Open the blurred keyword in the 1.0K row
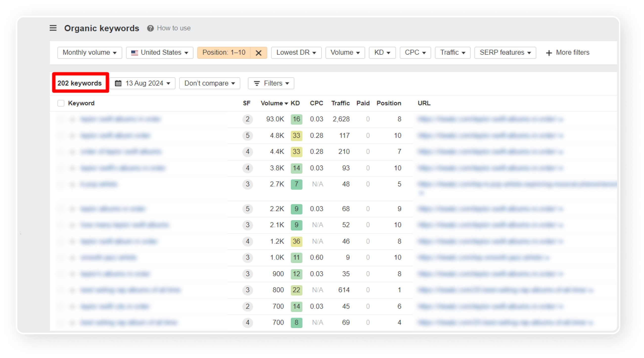 pyautogui.click(x=108, y=258)
